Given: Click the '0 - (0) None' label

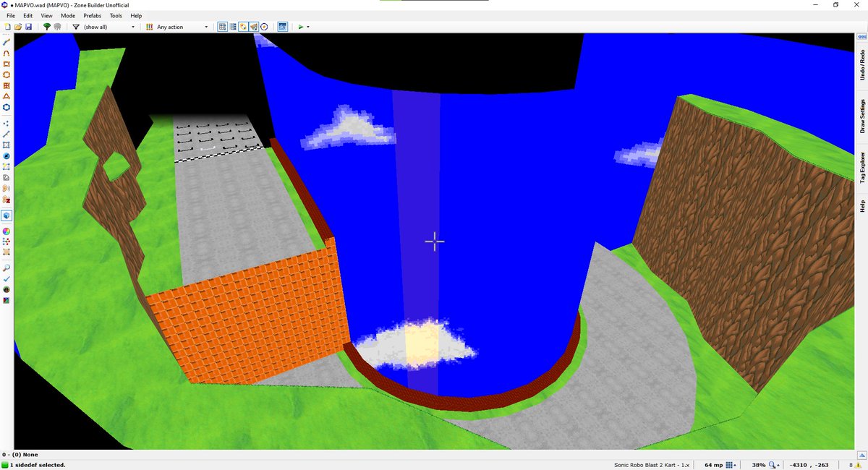Looking at the screenshot, I should (20, 455).
